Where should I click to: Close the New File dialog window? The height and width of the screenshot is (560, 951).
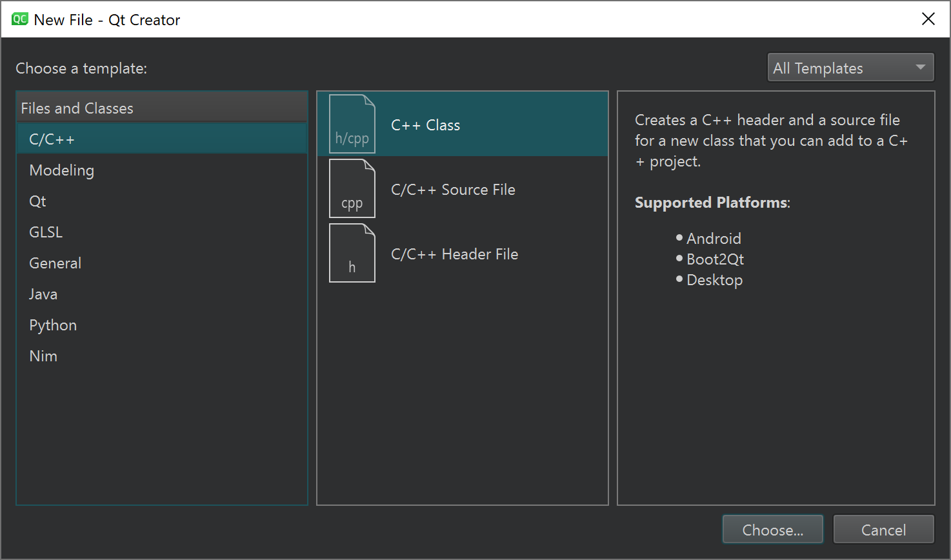click(928, 19)
